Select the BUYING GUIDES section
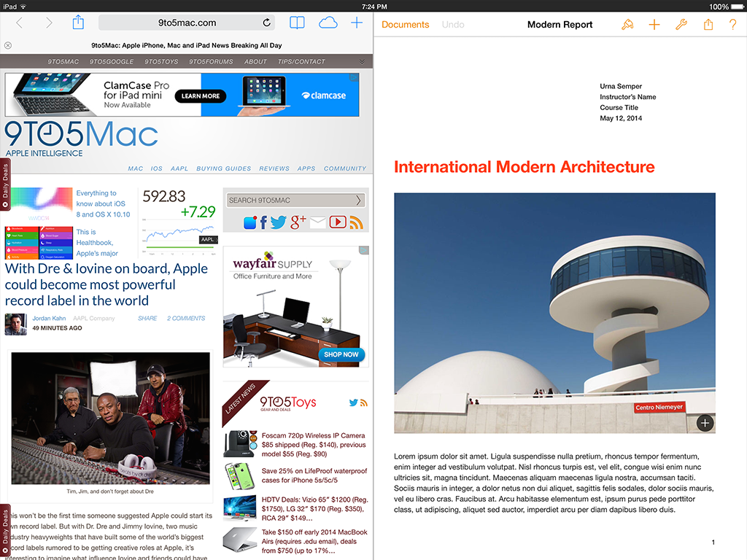The height and width of the screenshot is (560, 747). pos(224,168)
